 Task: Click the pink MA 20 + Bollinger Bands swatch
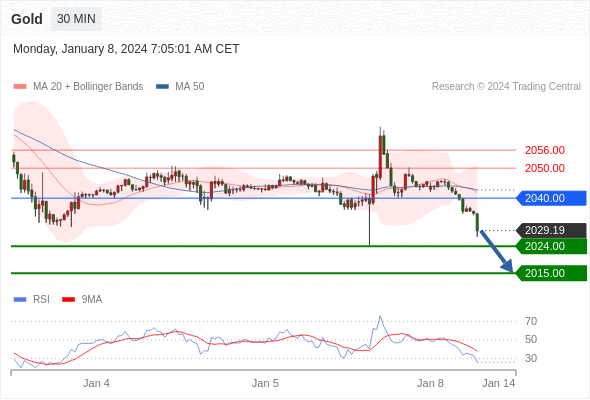click(20, 87)
